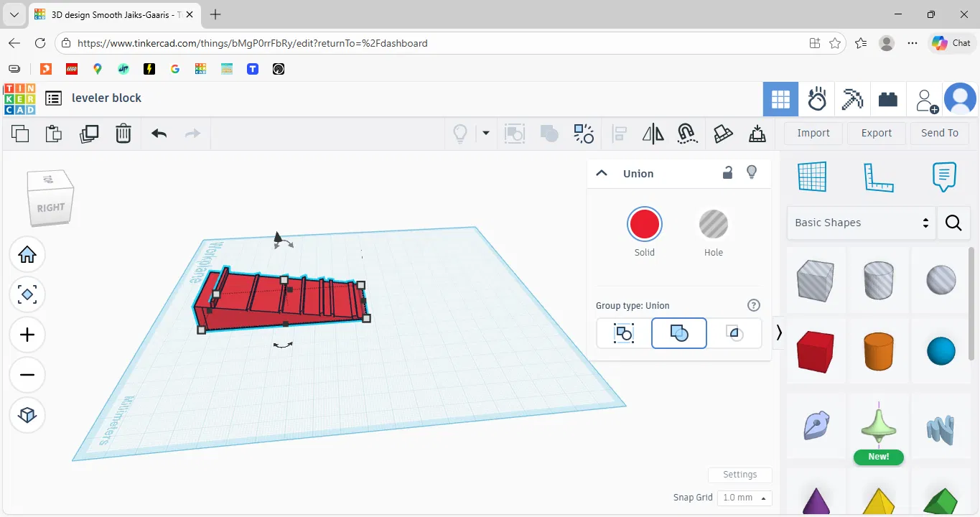Viewport: 980px width, 517px height.
Task: Open the Notes tool icon
Action: [944, 177]
